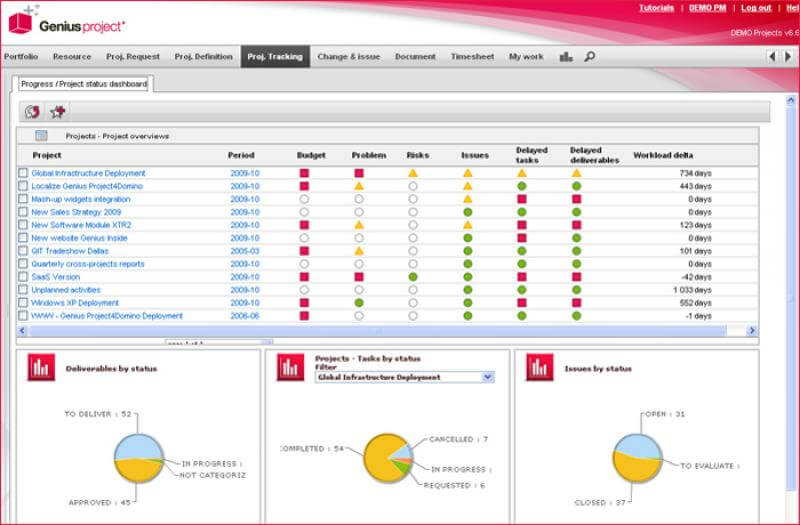Check the Unplanned activities checkbox
The image size is (800, 525).
pos(23,289)
